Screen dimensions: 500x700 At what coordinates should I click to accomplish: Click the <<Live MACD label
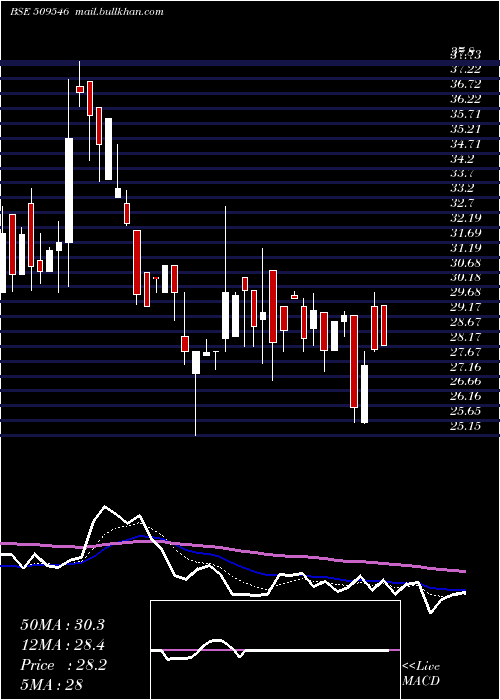[x=421, y=674]
